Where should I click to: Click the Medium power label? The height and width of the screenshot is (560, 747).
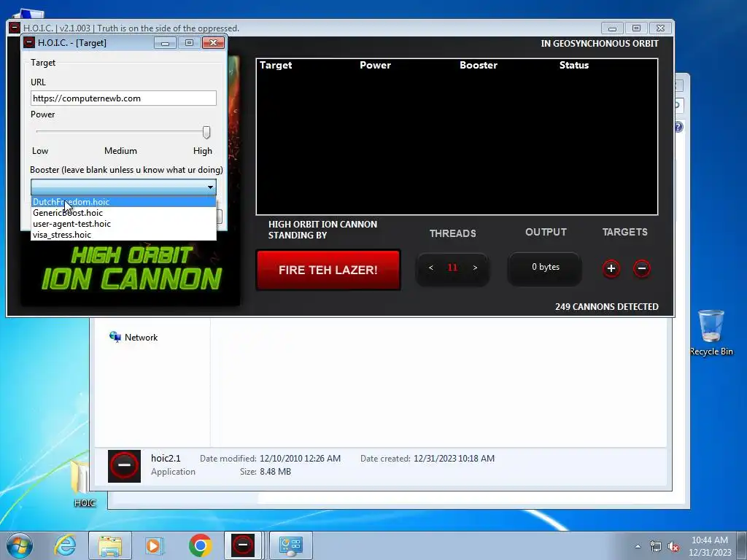pyautogui.click(x=120, y=151)
